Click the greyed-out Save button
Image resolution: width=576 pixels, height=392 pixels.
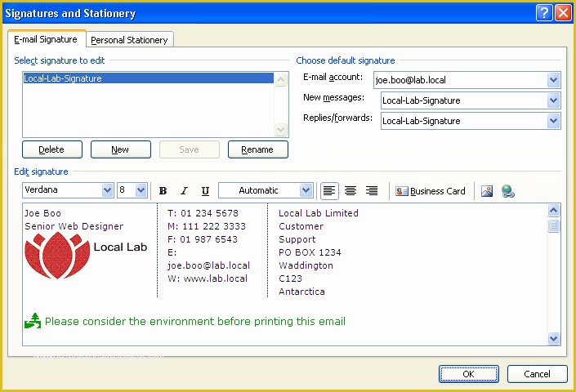pos(190,149)
